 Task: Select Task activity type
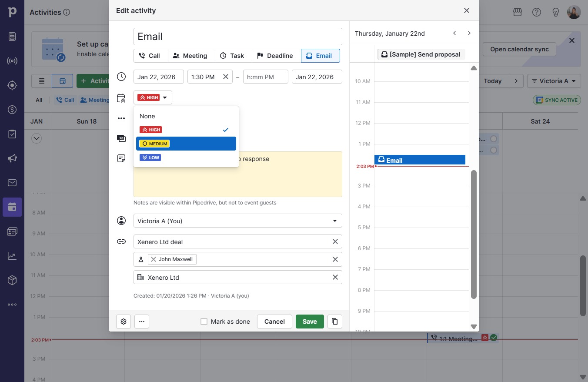(x=233, y=56)
